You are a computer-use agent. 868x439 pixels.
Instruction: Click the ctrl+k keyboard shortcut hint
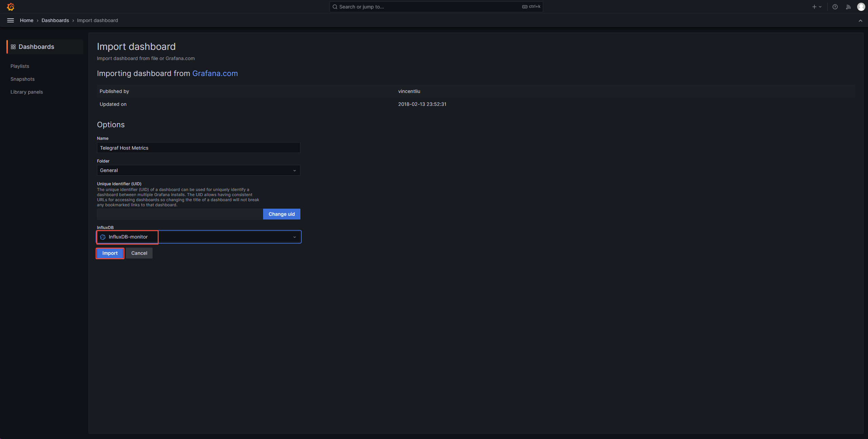(x=531, y=6)
